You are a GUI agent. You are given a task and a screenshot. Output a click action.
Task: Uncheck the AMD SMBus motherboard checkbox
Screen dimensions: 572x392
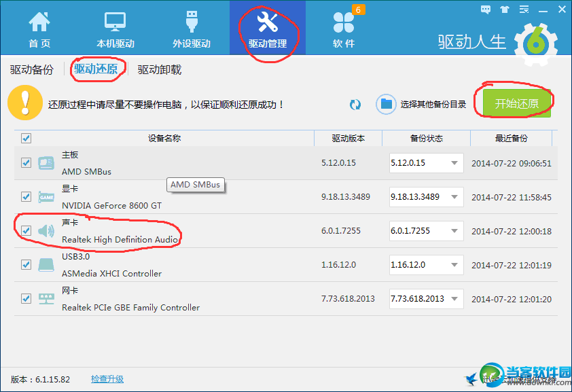(26, 162)
